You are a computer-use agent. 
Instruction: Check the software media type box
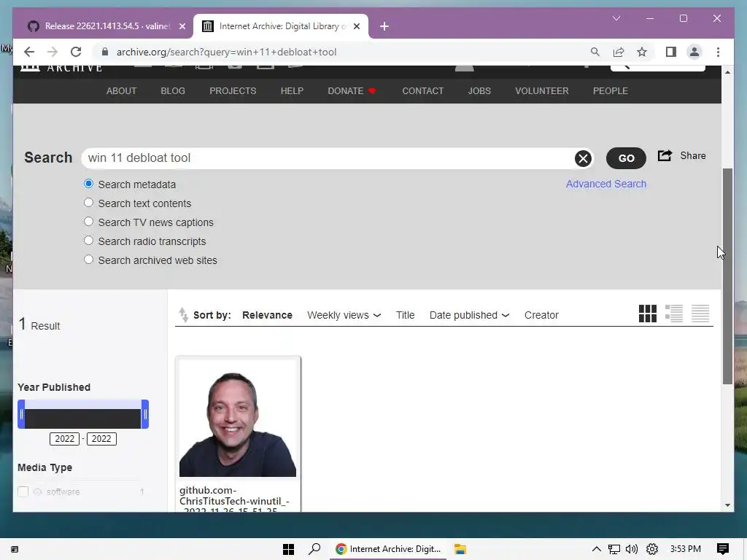(23, 491)
